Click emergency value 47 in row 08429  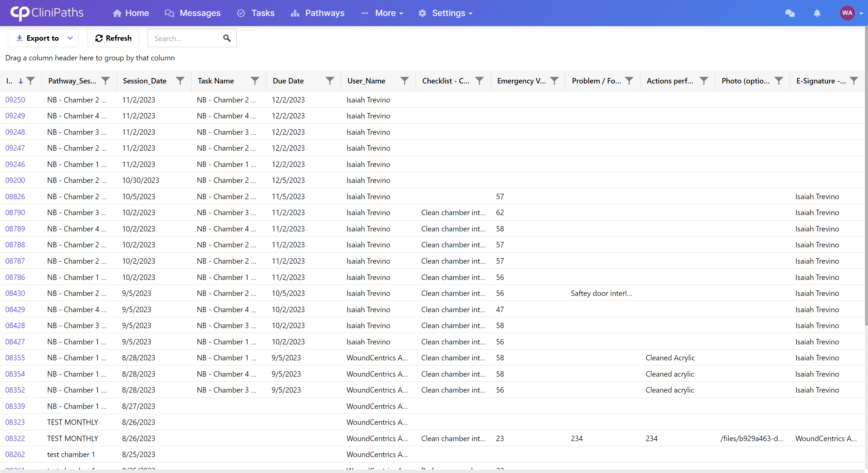(500, 309)
